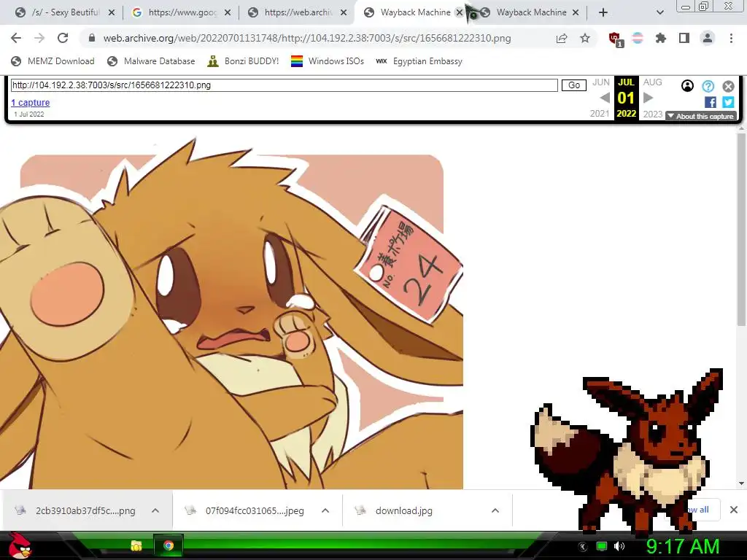Image resolution: width=747 pixels, height=560 pixels.
Task: Go to next capture arrow
Action: click(648, 98)
